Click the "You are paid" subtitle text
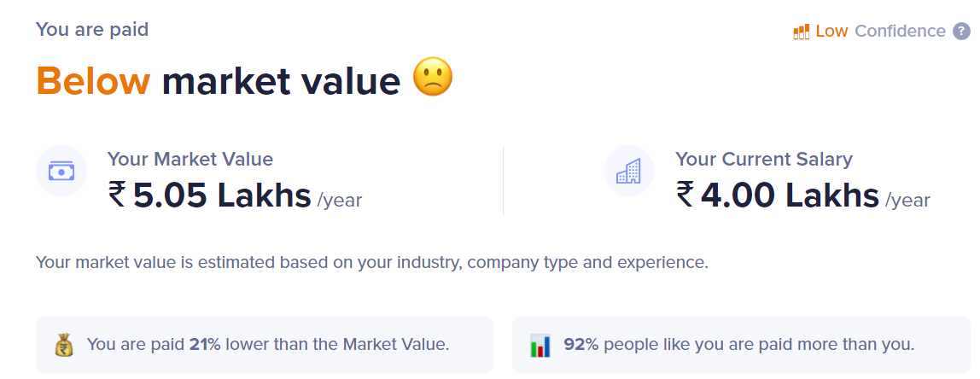The height and width of the screenshot is (379, 980). (x=92, y=30)
